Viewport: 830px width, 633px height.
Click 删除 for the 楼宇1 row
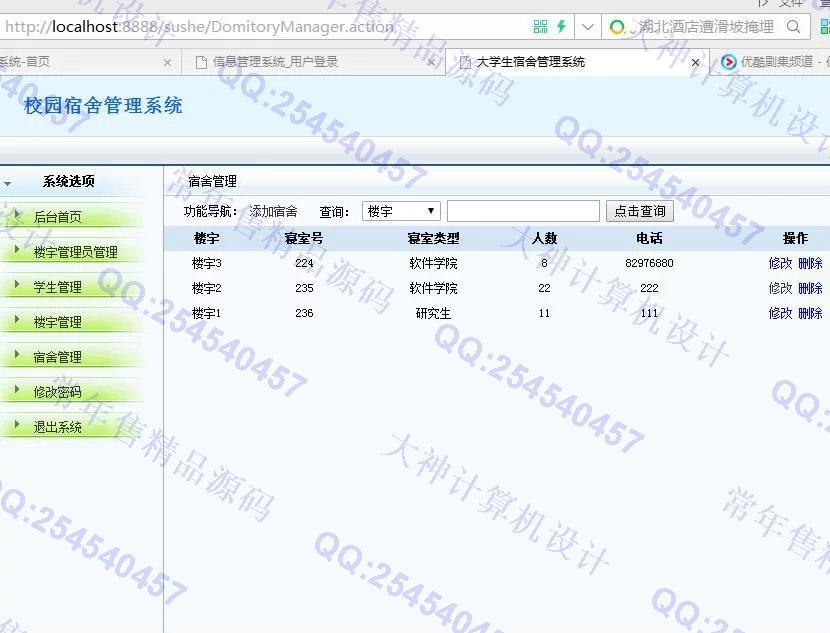tap(810, 313)
